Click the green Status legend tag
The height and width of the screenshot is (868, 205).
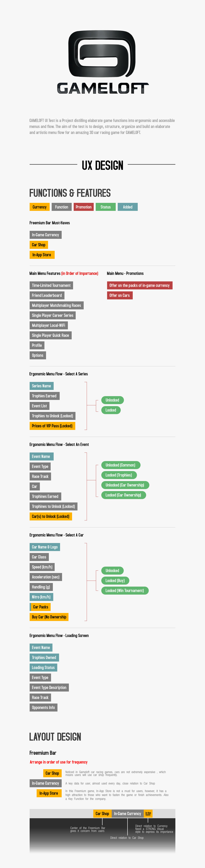pyautogui.click(x=105, y=207)
